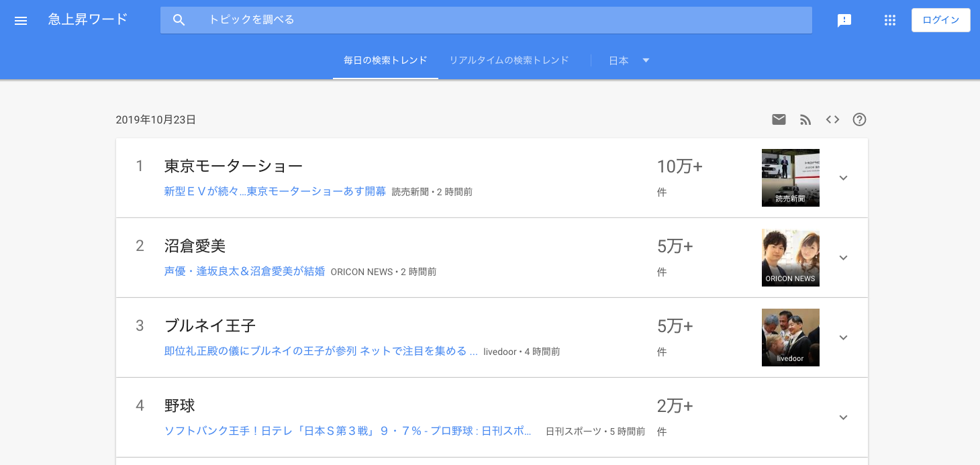The height and width of the screenshot is (465, 980).
Task: Focus the トピックを調べる search field
Action: pyautogui.click(x=497, y=20)
